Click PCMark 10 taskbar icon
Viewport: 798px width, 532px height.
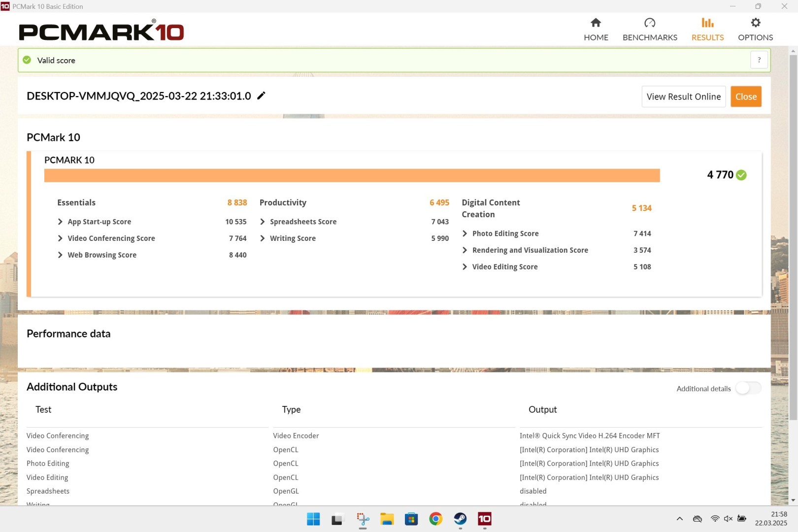[x=485, y=519]
